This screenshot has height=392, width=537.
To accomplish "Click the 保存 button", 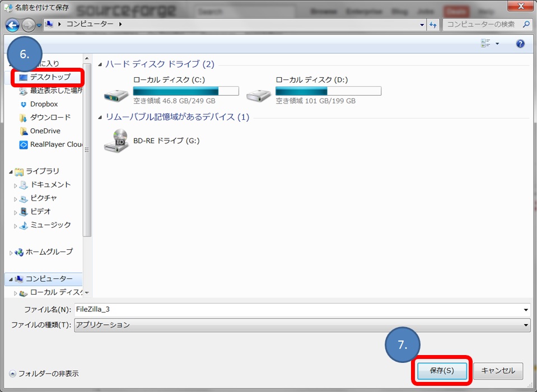I will (x=442, y=371).
